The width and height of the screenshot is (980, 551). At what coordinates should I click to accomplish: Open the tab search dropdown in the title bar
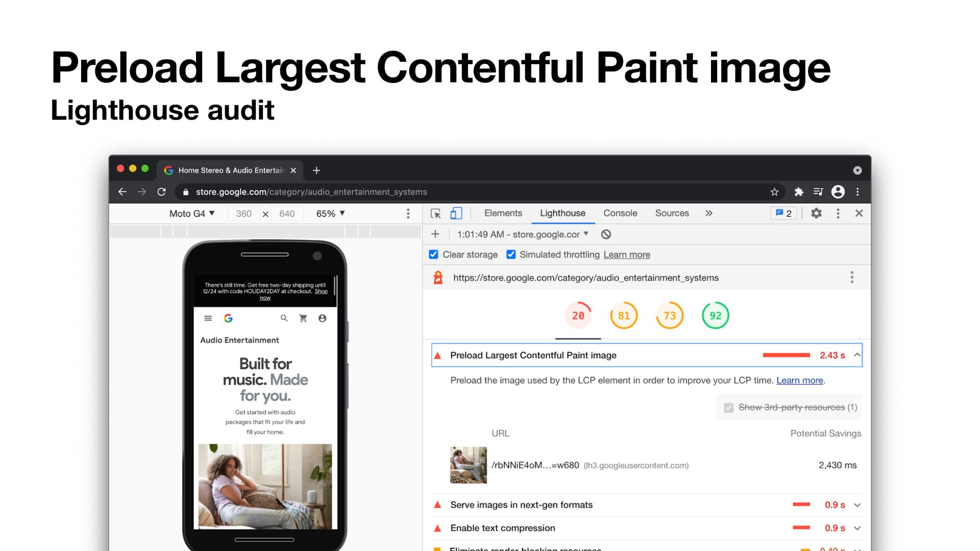[857, 170]
